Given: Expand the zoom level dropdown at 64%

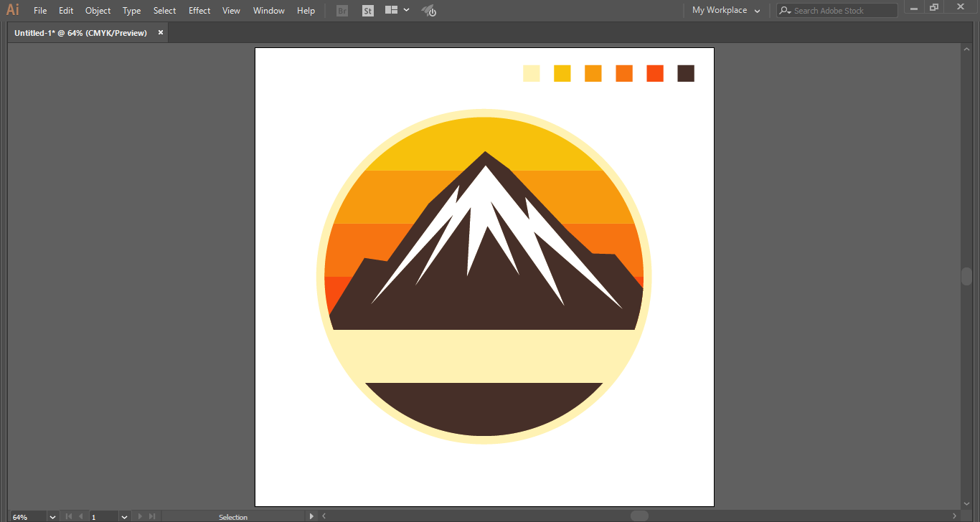Looking at the screenshot, I should pyautogui.click(x=52, y=517).
